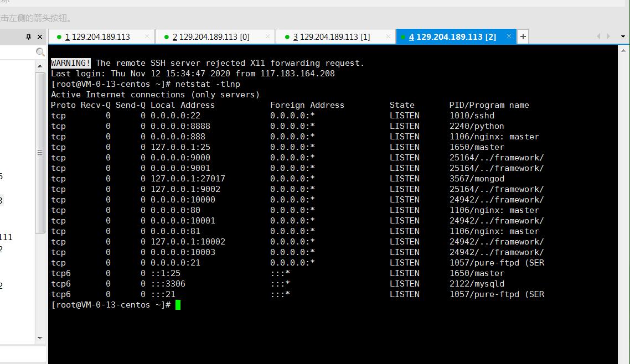The image size is (630, 364).
Task: Select tab 4 129.204.189.113 [2]
Action: coord(452,37)
